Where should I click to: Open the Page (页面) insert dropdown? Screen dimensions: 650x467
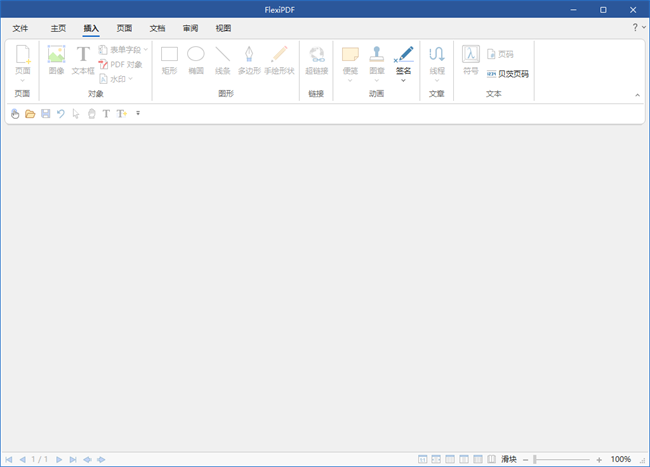22,80
